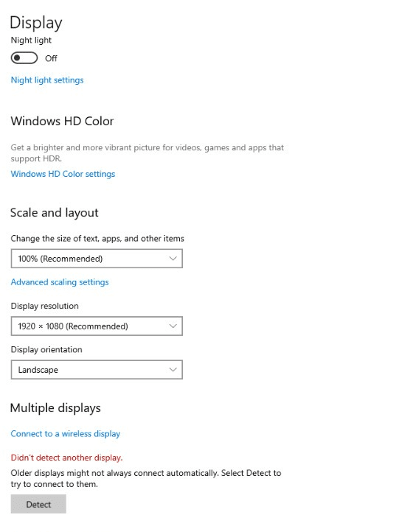Open Windows HD Color settings link
The width and height of the screenshot is (413, 532).
coord(63,174)
